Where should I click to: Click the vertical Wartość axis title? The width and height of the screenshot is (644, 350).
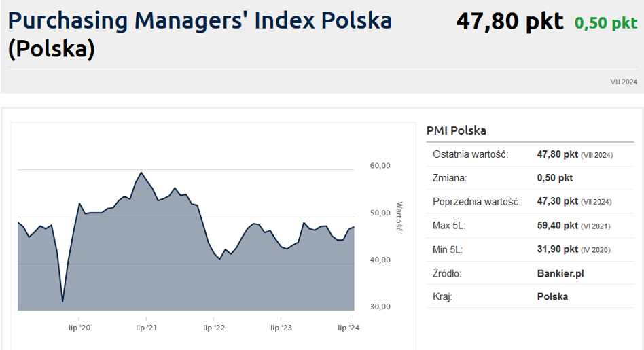click(399, 216)
